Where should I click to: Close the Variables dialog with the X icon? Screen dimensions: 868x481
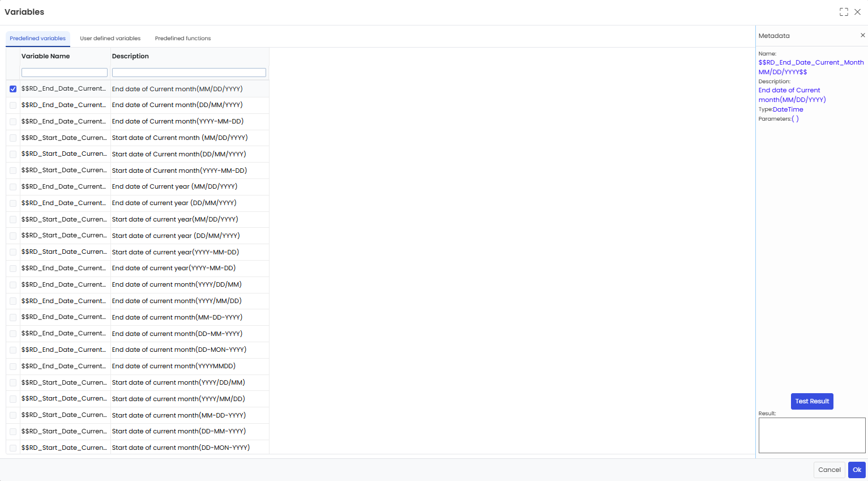(857, 12)
